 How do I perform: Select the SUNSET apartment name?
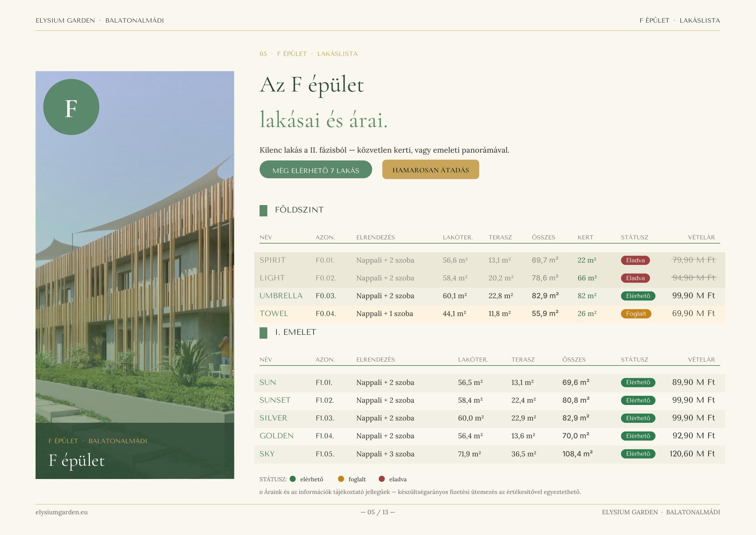pos(275,400)
